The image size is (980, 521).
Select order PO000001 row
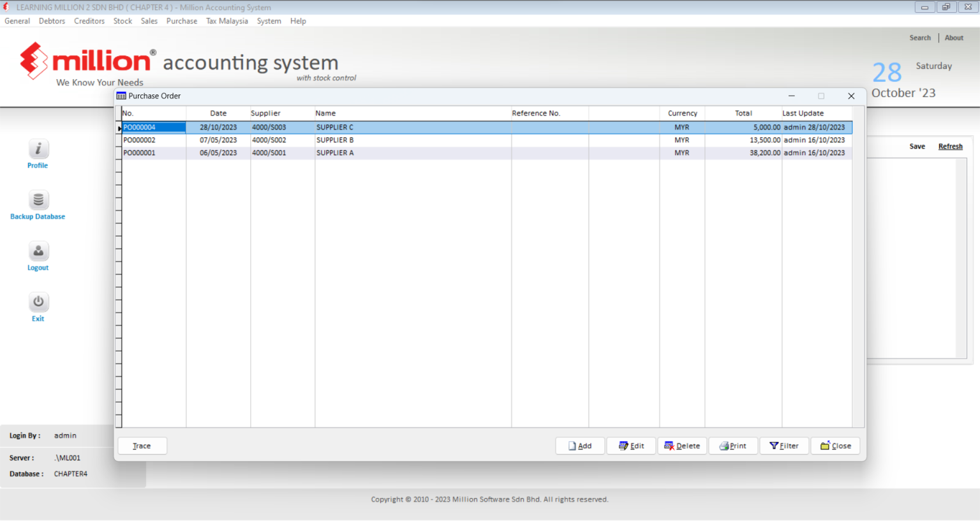487,153
